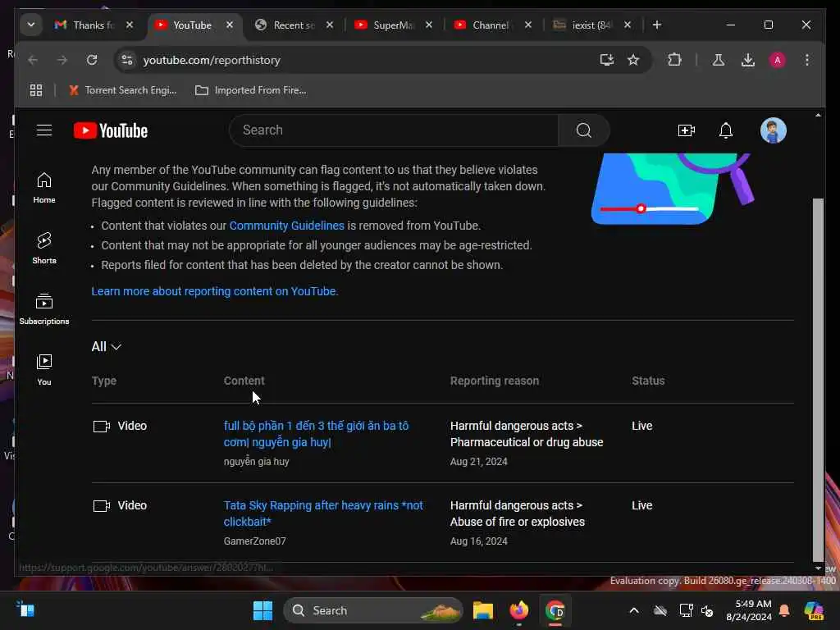Screen dimensions: 840x630
Task: Open the Community Guidelines link
Action: coord(286,226)
